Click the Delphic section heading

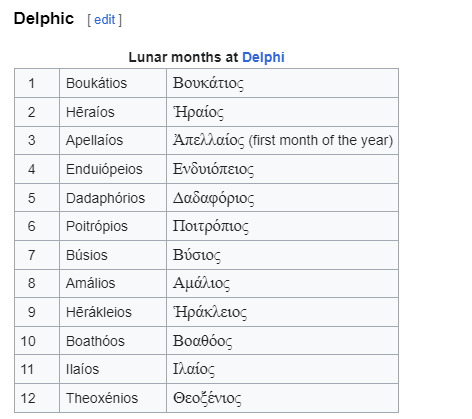click(44, 18)
